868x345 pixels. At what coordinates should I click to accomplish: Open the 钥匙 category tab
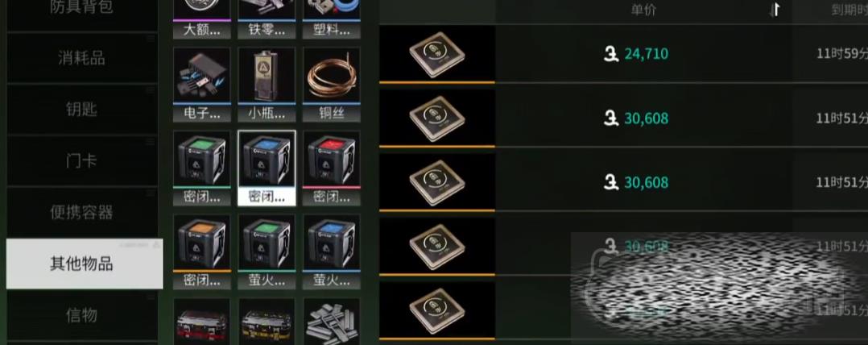tap(82, 109)
